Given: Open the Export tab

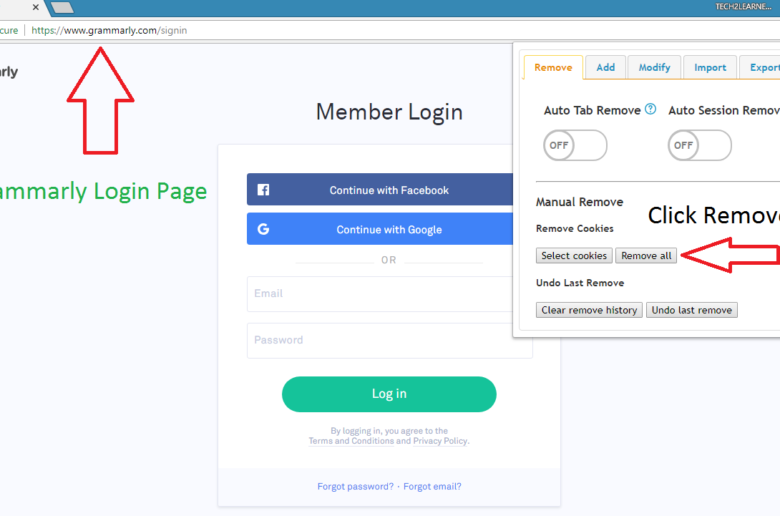Looking at the screenshot, I should pos(761,67).
